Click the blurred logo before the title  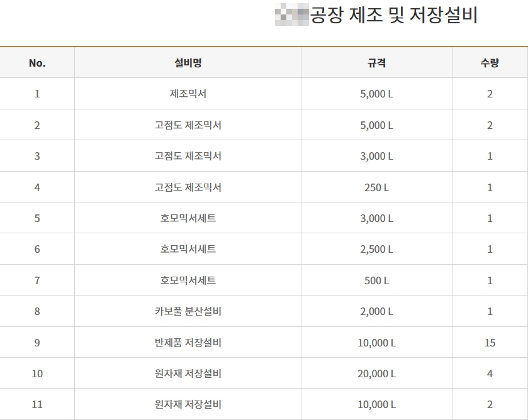[292, 14]
